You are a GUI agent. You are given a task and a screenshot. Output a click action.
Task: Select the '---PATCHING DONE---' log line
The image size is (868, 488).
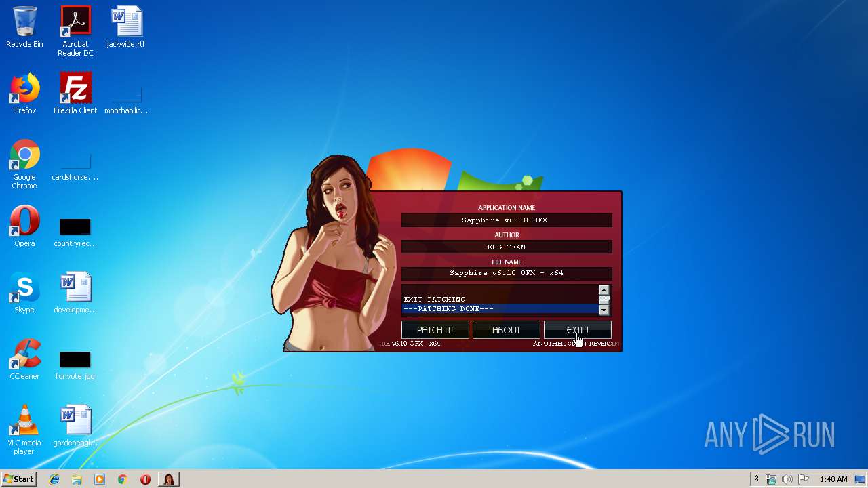click(x=500, y=309)
